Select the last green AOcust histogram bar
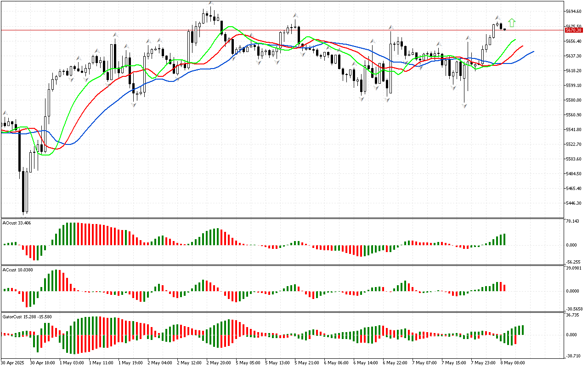The image size is (588, 368). coord(504,239)
